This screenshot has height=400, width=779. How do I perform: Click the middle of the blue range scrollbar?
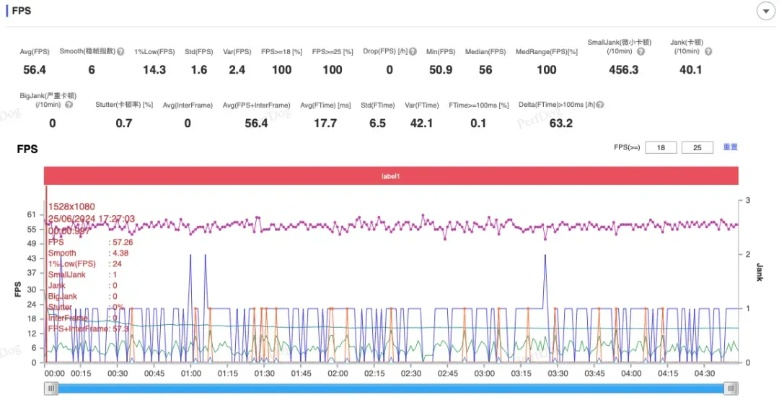click(390, 388)
